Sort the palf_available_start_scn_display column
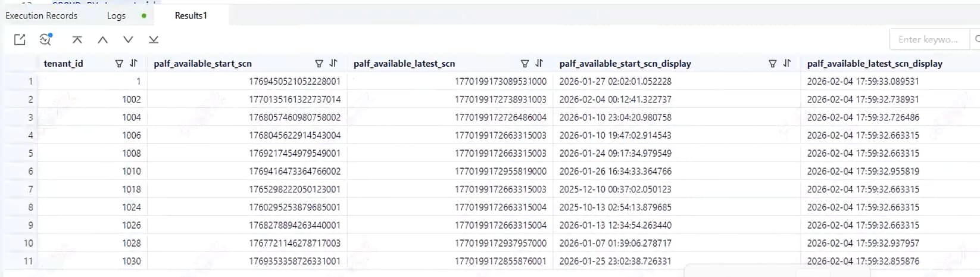This screenshot has width=980, height=277. point(787,63)
